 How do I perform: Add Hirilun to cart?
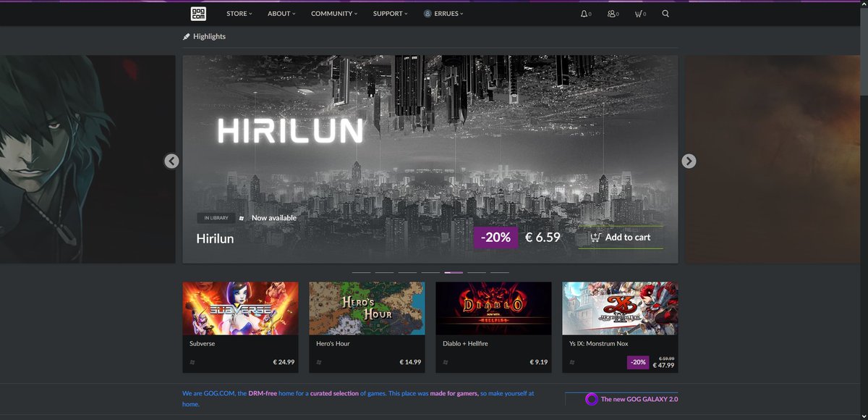pyautogui.click(x=621, y=237)
